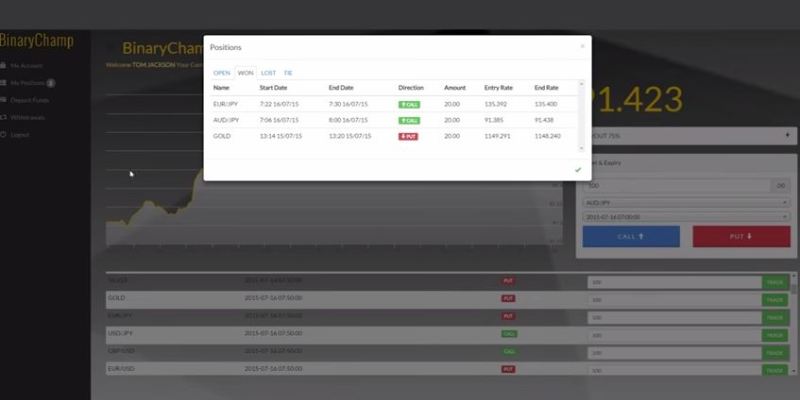Click the End Rate column header

point(546,88)
